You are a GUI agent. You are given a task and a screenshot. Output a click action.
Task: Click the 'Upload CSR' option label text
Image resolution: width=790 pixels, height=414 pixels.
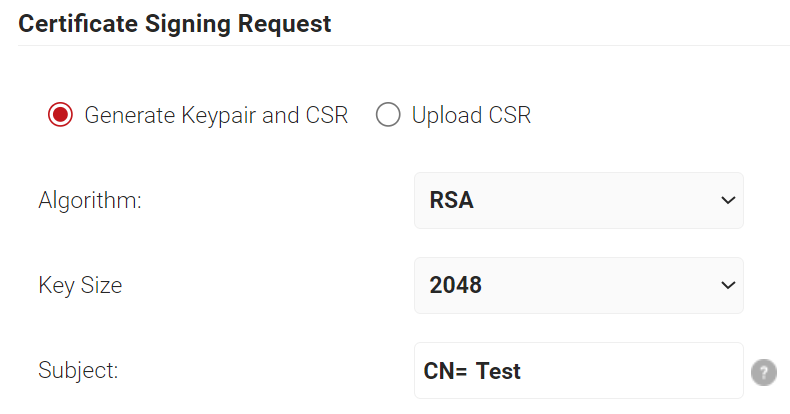tap(471, 115)
